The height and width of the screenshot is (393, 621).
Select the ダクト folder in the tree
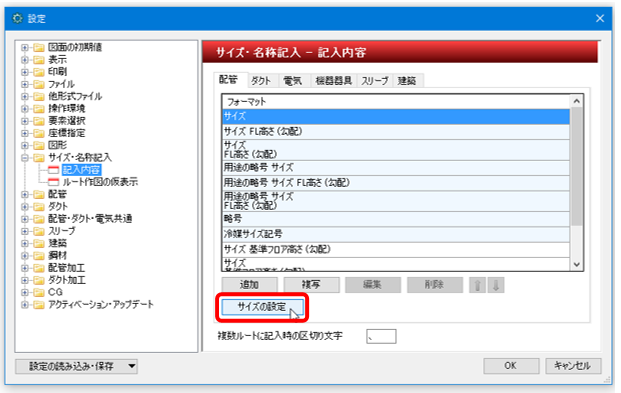point(58,207)
